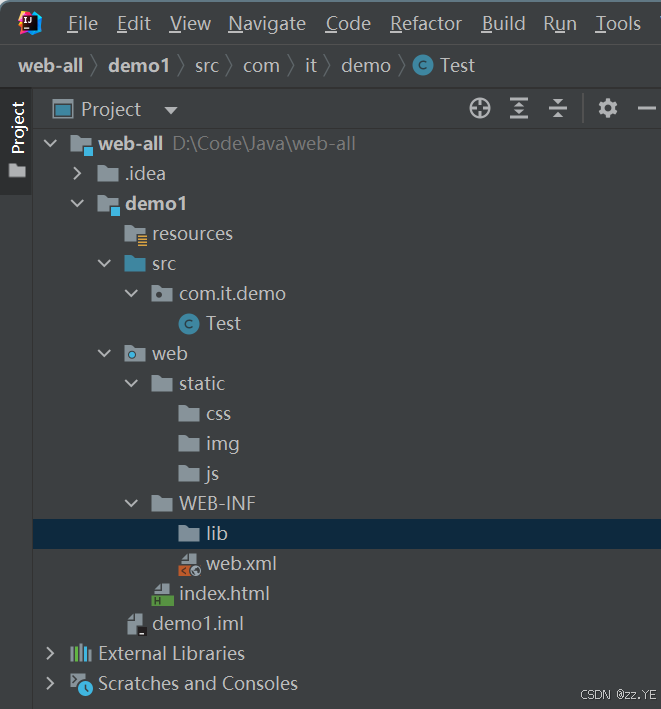Screen dimensions: 661x709
Task: Click it in the breadcrumb bar
Action: (x=311, y=66)
